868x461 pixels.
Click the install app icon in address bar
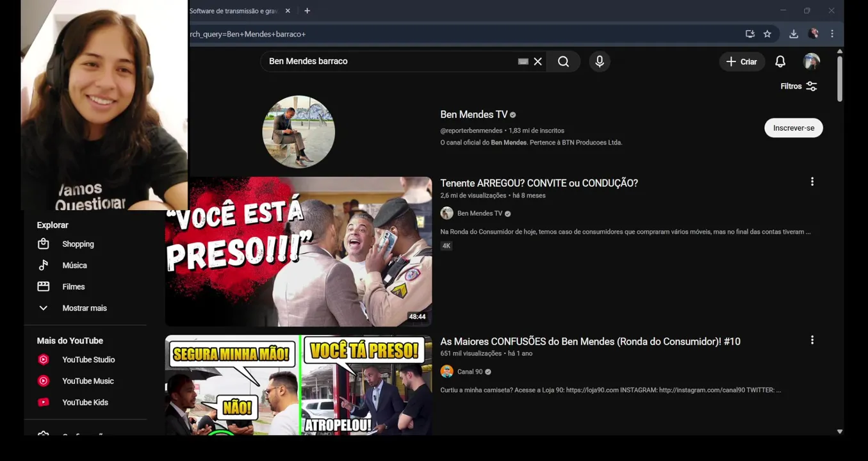pyautogui.click(x=750, y=34)
